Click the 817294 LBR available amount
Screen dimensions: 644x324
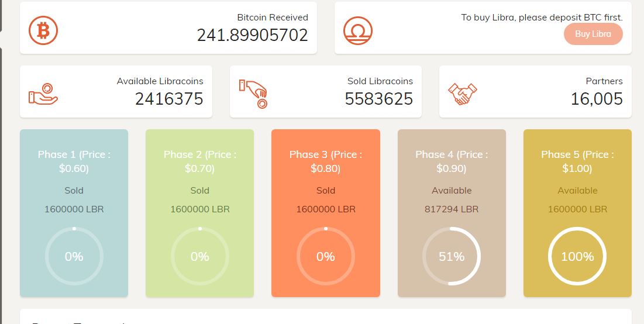click(452, 209)
